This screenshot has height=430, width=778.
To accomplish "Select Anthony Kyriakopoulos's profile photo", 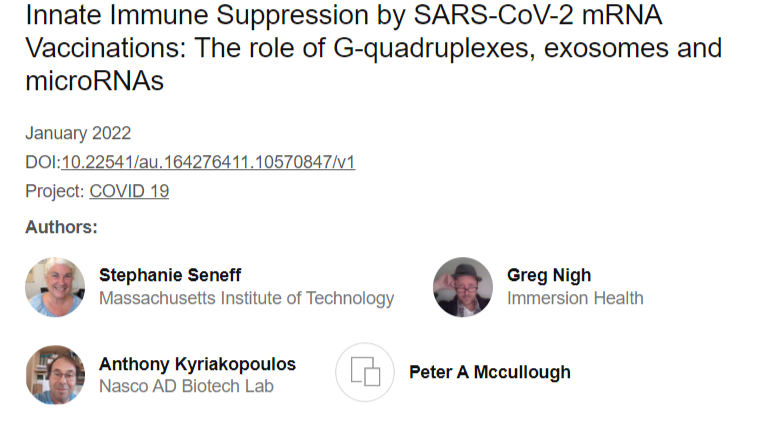I will 55,374.
